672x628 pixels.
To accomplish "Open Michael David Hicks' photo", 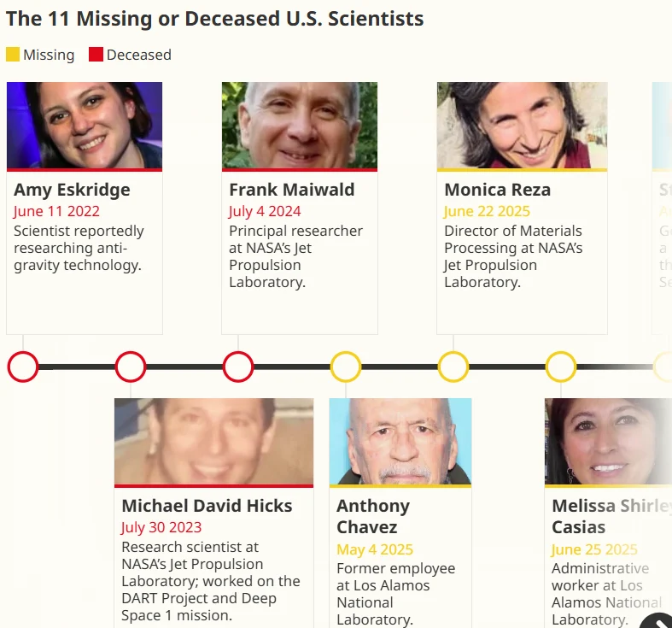I will (213, 441).
